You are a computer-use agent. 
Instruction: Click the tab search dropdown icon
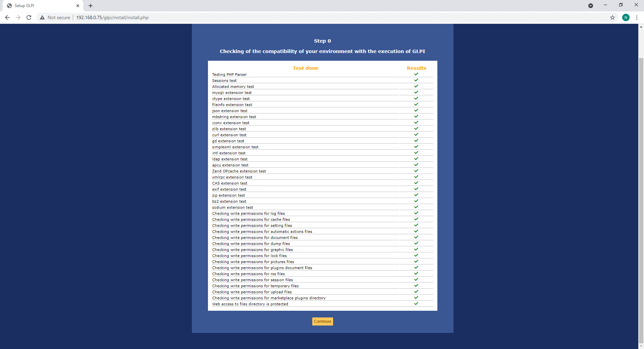point(591,6)
